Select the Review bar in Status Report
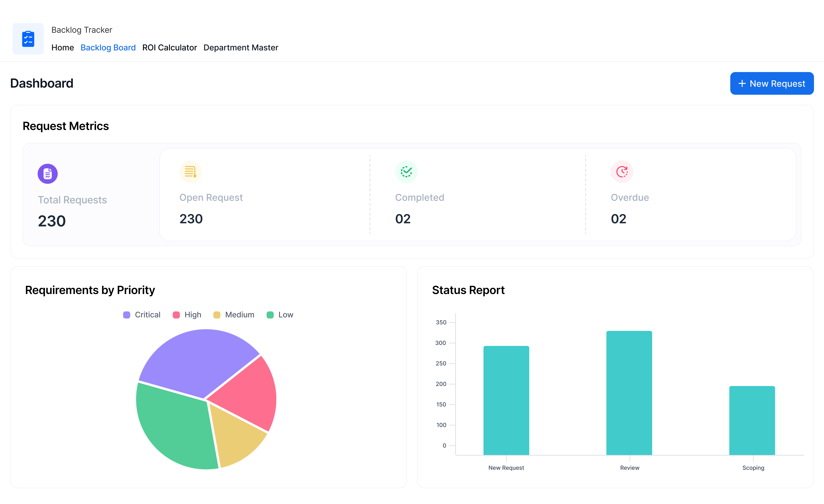This screenshot has height=504, width=824. [x=629, y=391]
